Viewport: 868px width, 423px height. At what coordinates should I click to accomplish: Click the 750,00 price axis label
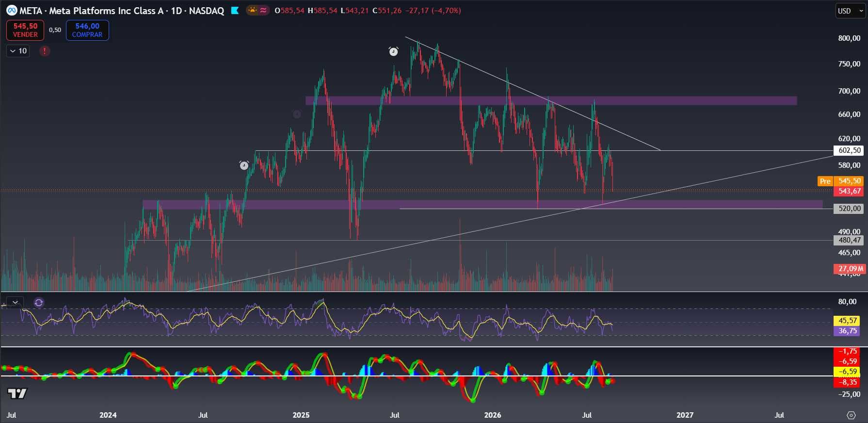pos(850,64)
